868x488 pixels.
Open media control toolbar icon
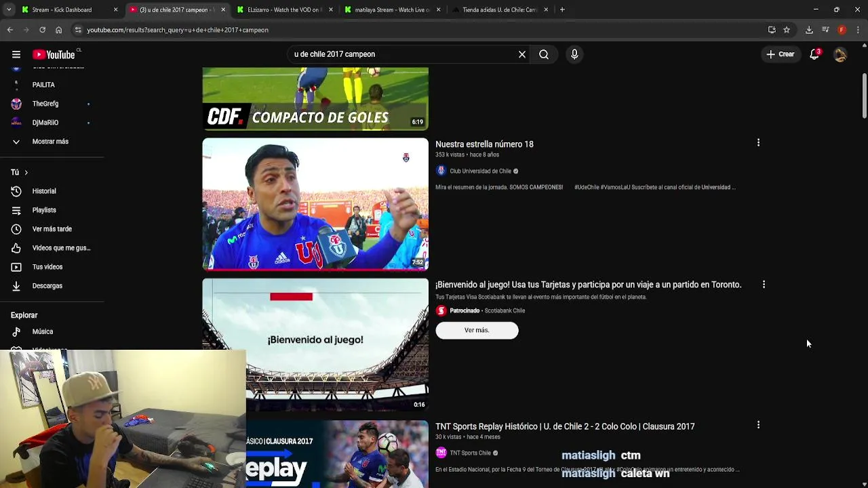pos(825,30)
